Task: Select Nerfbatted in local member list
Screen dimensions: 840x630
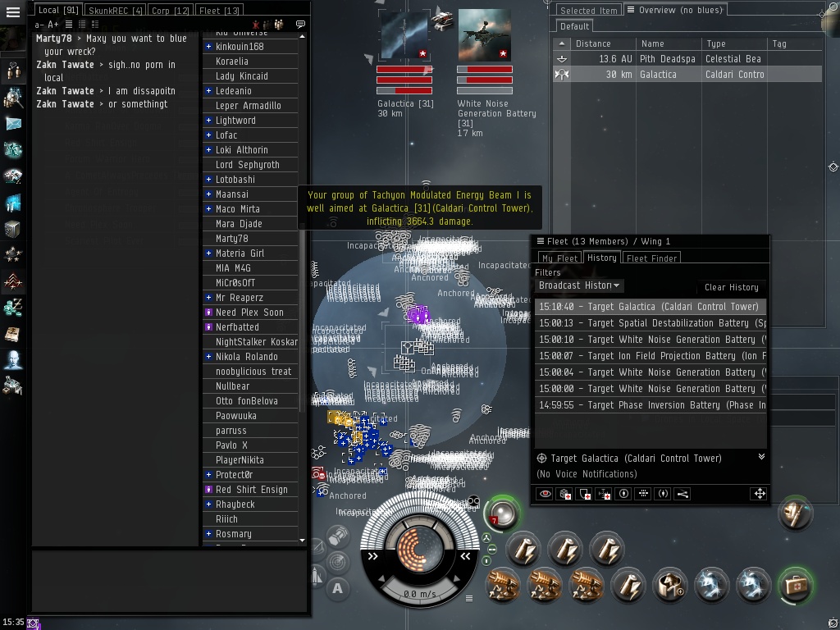Action: coord(250,326)
